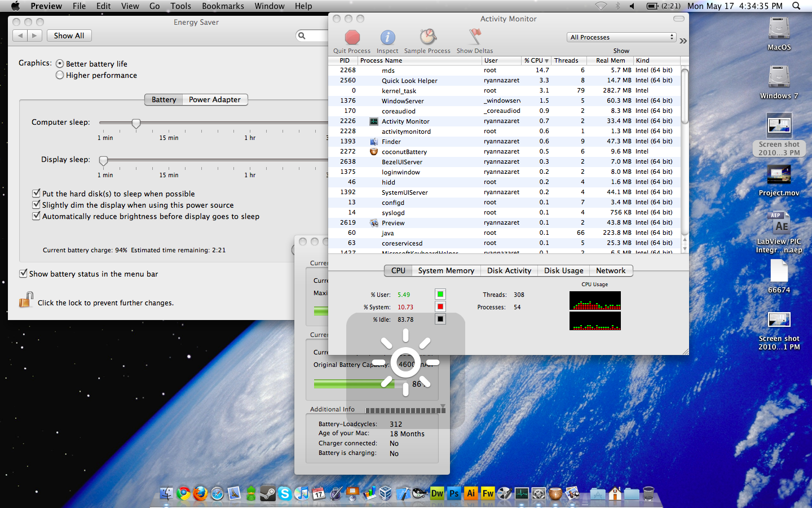Click the red % System color swatch

click(440, 306)
